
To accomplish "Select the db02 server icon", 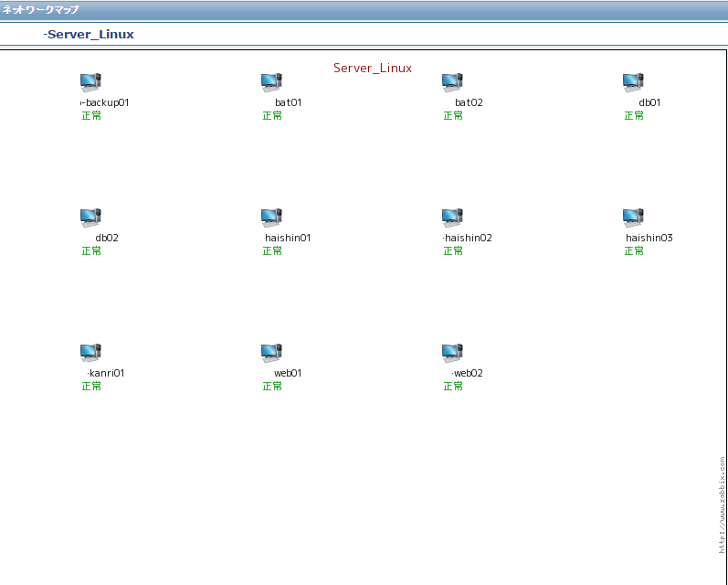I will point(90,218).
